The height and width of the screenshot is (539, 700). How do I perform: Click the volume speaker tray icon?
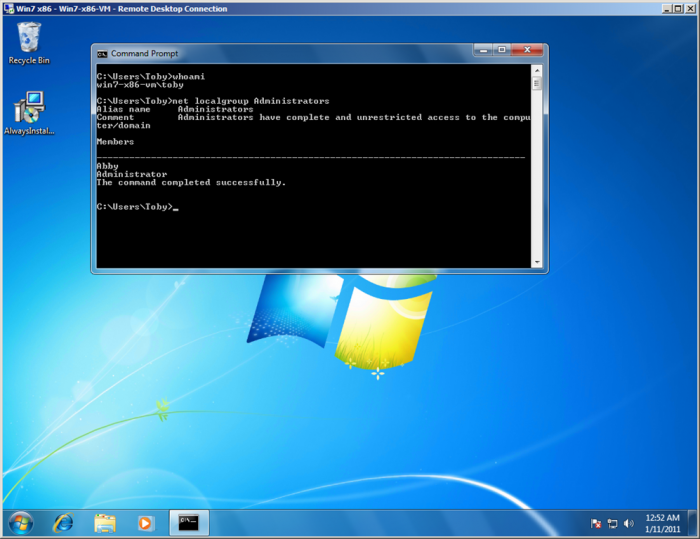click(629, 523)
